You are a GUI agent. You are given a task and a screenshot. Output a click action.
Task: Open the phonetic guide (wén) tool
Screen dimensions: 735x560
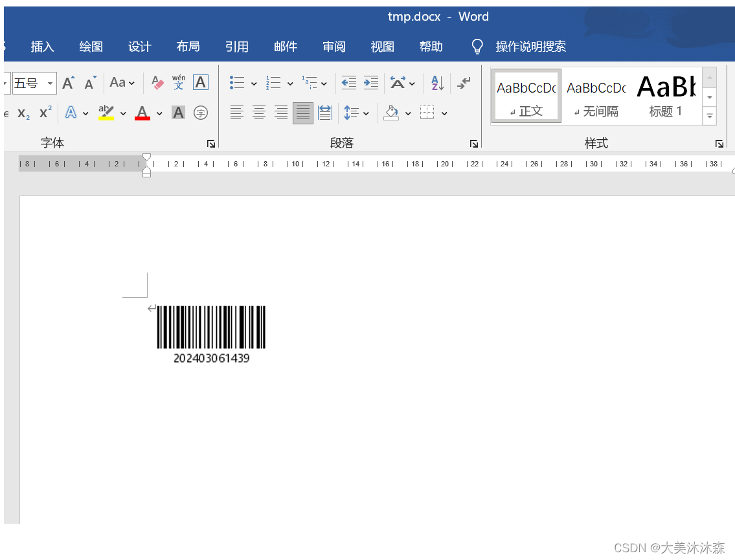point(179,82)
